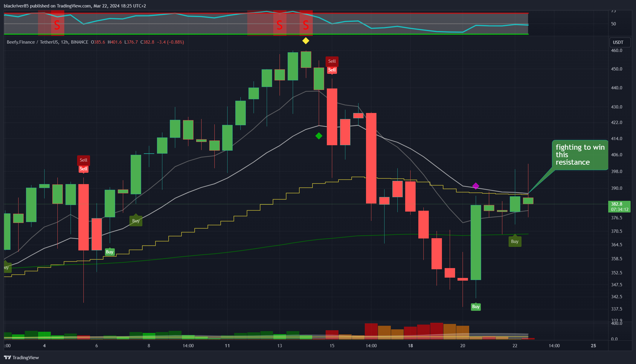Screen dimensions: 636x364
Task: Click the red S signal under the March 13 oscillator
Action: point(280,25)
